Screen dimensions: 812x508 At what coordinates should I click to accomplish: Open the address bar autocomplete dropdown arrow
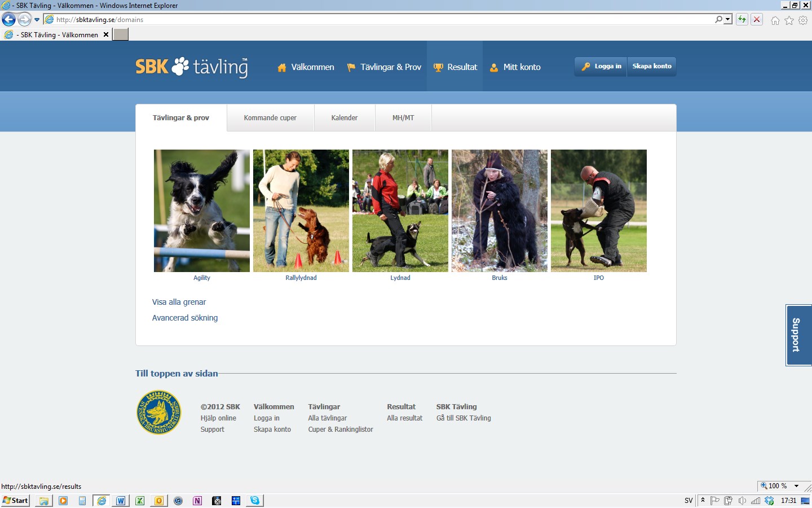coord(728,19)
